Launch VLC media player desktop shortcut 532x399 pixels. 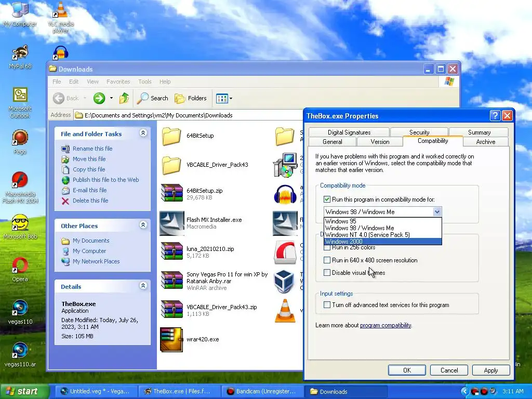pos(60,17)
